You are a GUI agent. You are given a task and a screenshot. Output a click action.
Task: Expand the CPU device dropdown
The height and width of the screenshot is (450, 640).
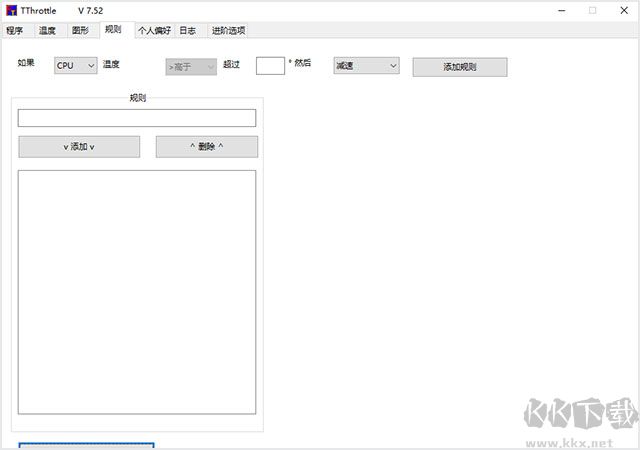pyautogui.click(x=75, y=66)
